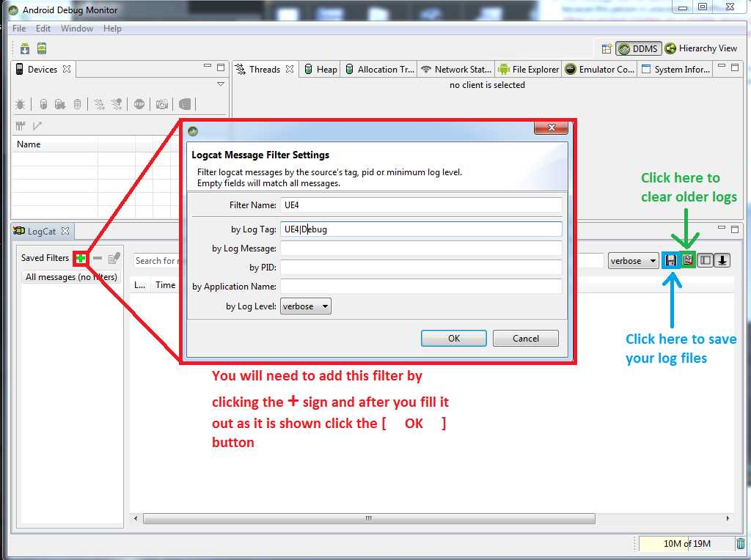Click the Start Method Profiling icon

click(117, 104)
